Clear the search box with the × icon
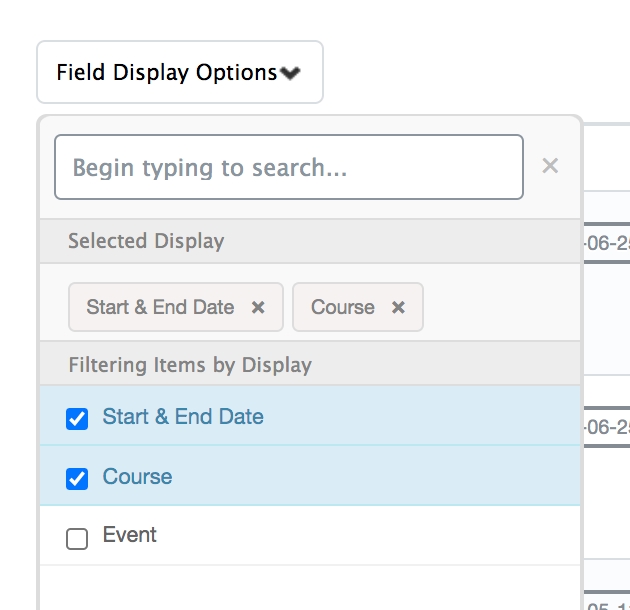 click(x=550, y=166)
